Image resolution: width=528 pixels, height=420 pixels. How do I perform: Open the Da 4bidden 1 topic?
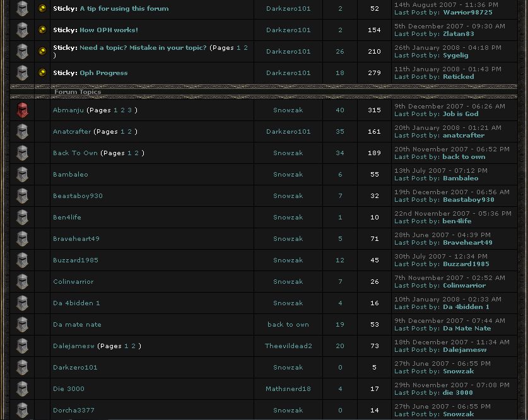coord(76,303)
